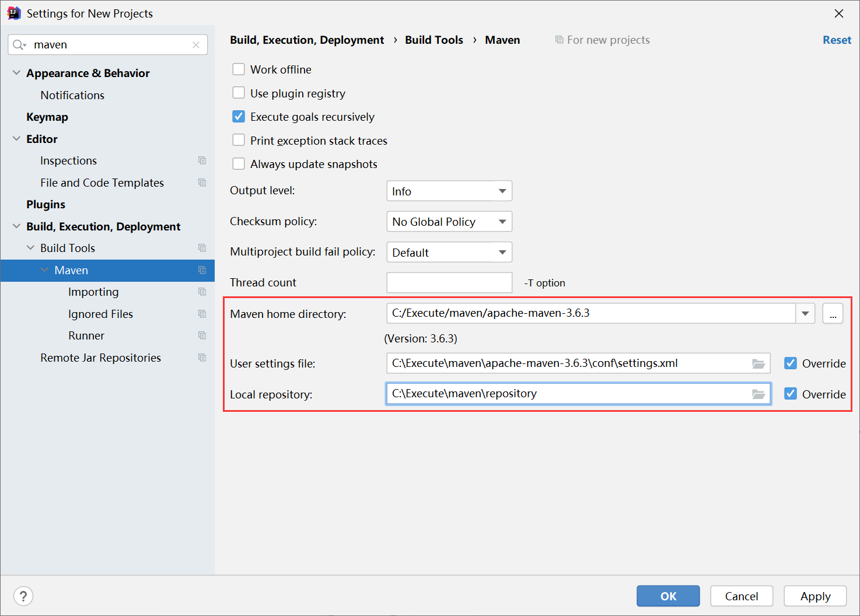This screenshot has width=860, height=616.
Task: Click the For new projects icon
Action: coord(559,40)
